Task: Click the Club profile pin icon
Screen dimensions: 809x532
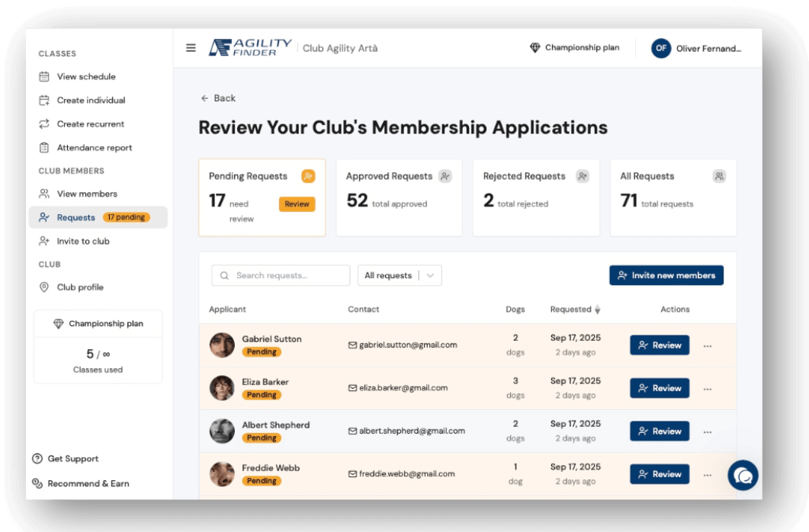Action: [44, 287]
